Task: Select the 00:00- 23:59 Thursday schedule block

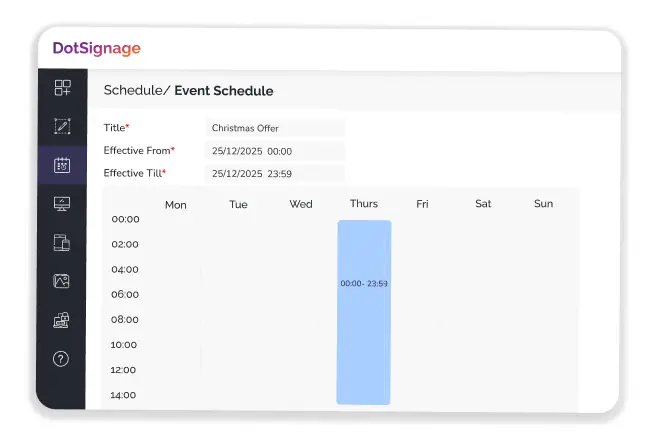Action: pos(364,312)
